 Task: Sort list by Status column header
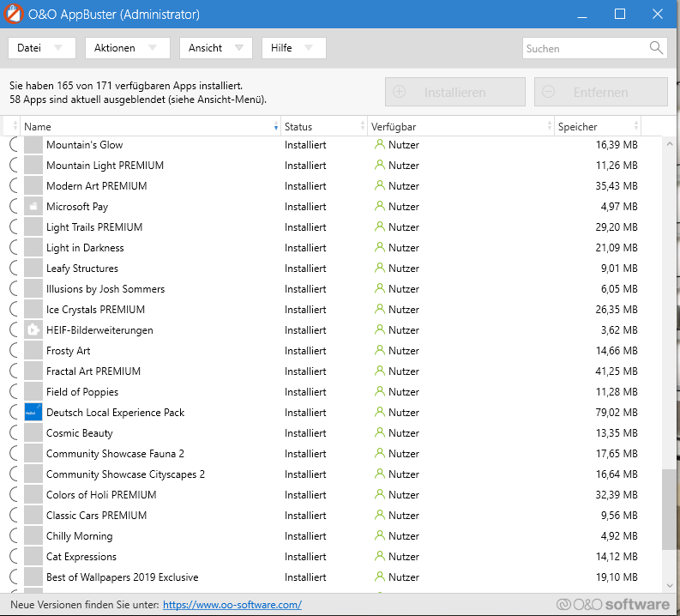click(324, 127)
